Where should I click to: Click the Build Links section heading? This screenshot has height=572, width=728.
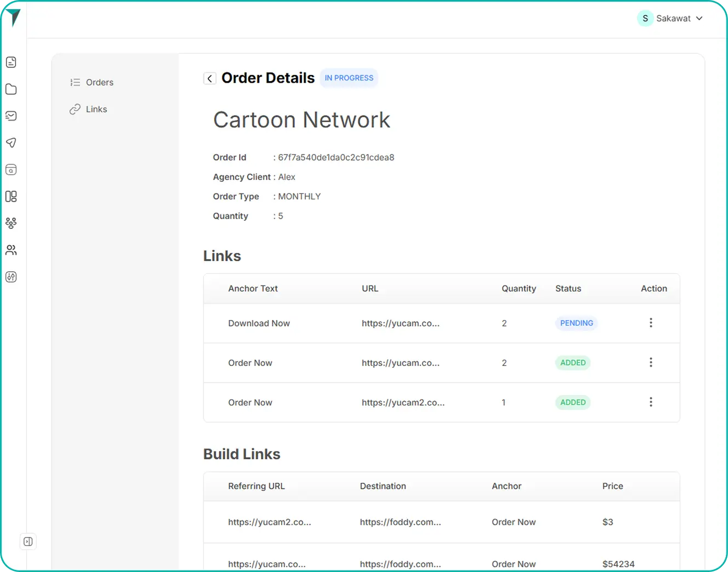(x=242, y=454)
